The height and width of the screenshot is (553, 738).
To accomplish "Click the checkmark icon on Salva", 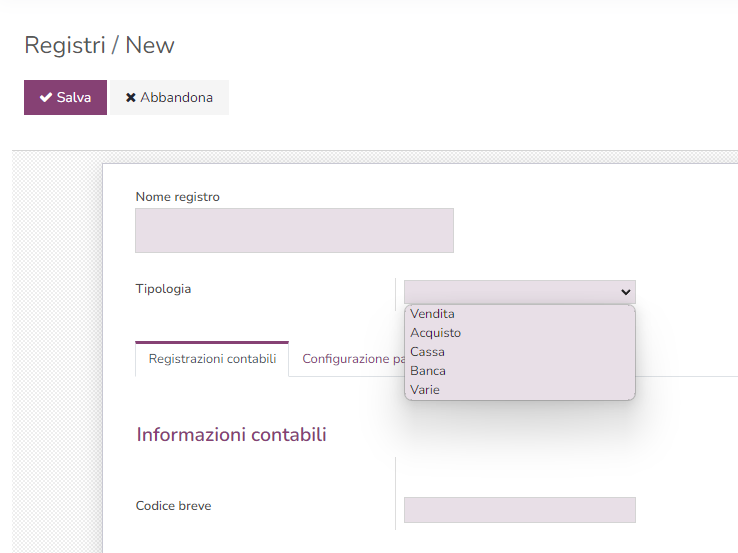I will click(x=45, y=98).
